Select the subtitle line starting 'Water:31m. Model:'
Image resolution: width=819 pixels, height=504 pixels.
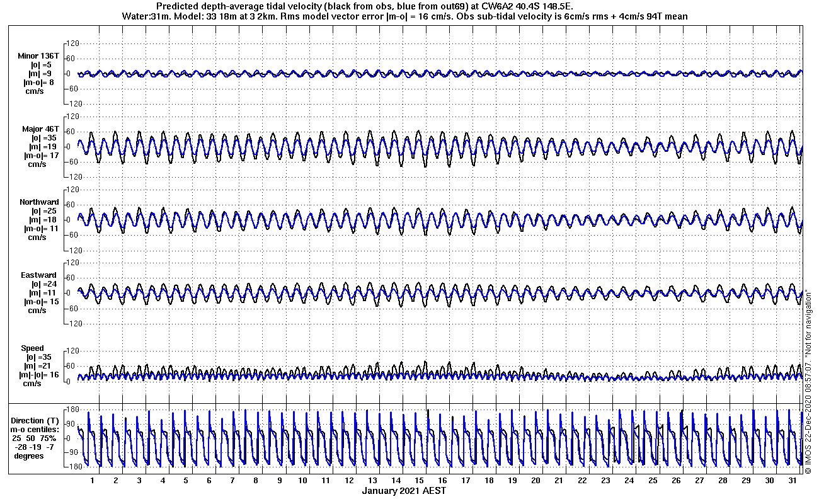pos(404,16)
